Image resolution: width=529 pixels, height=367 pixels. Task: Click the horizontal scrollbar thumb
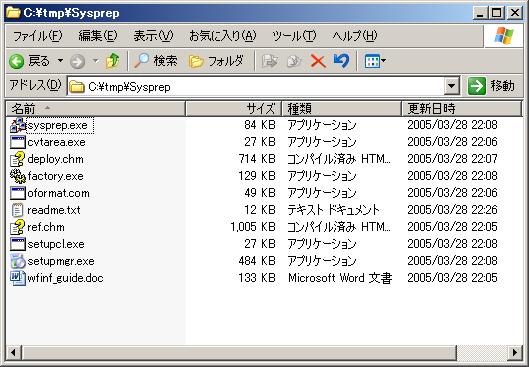click(239, 353)
